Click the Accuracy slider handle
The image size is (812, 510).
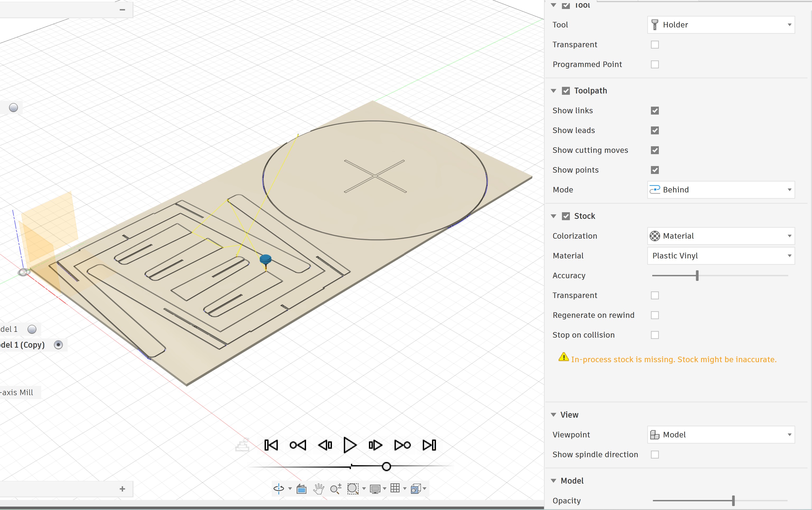click(x=697, y=275)
